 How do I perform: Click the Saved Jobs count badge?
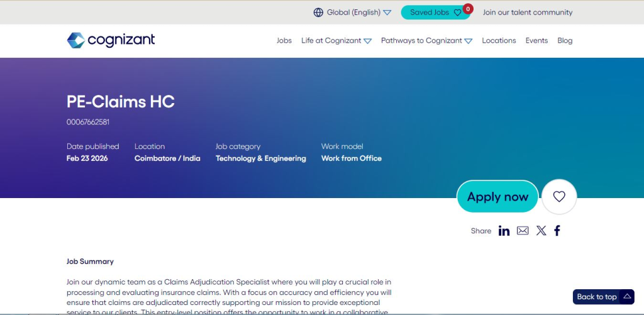point(468,9)
